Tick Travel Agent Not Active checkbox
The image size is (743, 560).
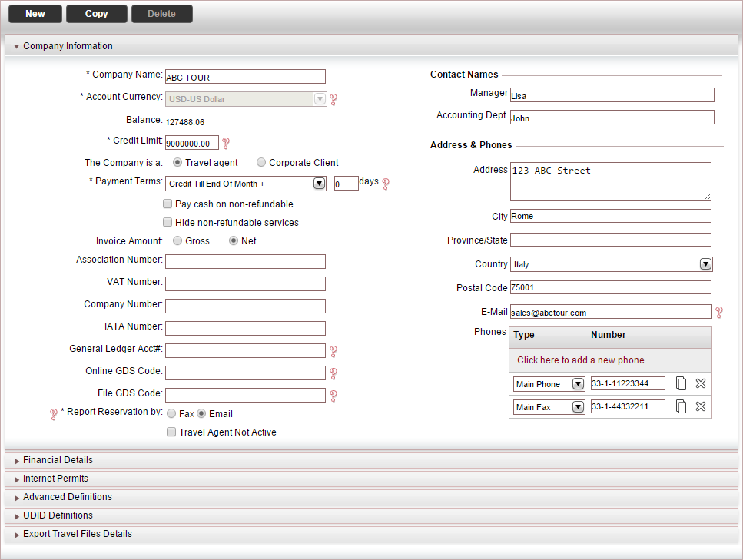[x=171, y=432]
